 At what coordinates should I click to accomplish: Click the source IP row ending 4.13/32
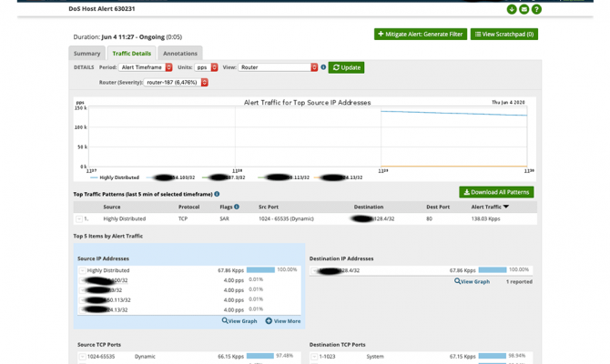tap(189, 310)
